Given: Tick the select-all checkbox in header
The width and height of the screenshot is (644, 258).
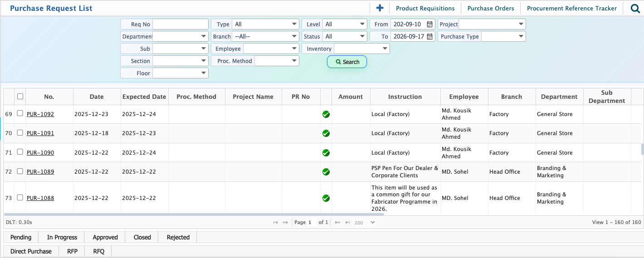Looking at the screenshot, I should (x=20, y=96).
